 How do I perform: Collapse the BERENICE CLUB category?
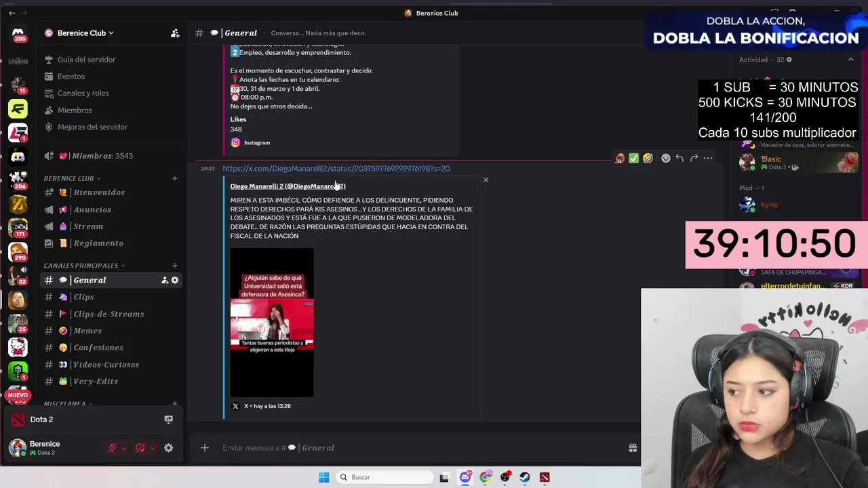coord(72,178)
